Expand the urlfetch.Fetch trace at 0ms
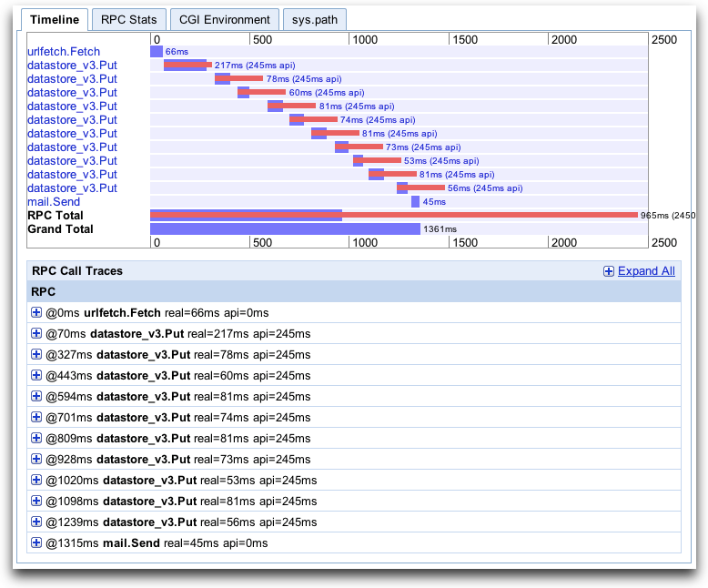 [36, 312]
